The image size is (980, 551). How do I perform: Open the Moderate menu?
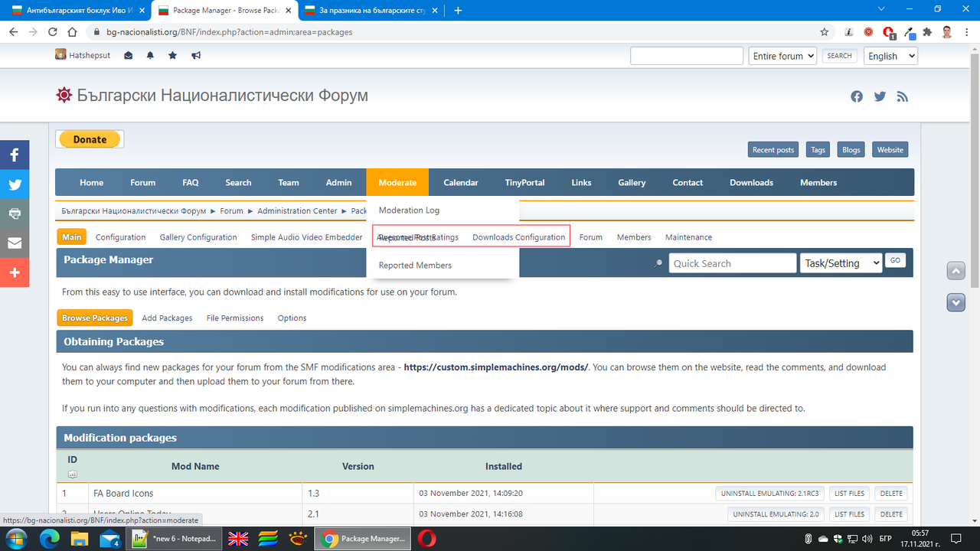pyautogui.click(x=397, y=182)
